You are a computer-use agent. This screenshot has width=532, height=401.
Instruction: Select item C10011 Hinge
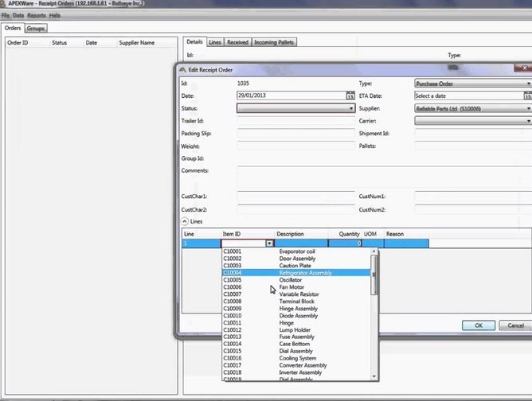click(296, 323)
